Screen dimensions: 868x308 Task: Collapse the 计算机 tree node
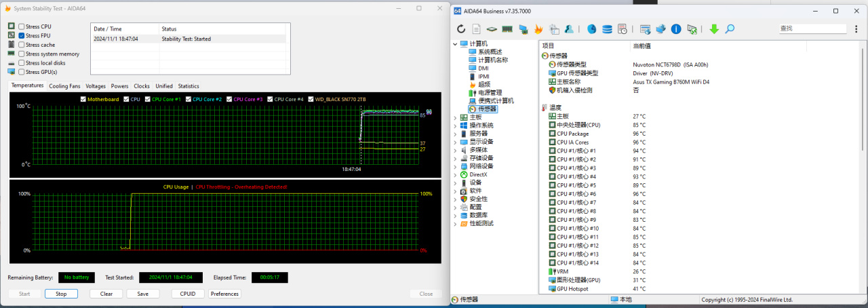pos(455,43)
